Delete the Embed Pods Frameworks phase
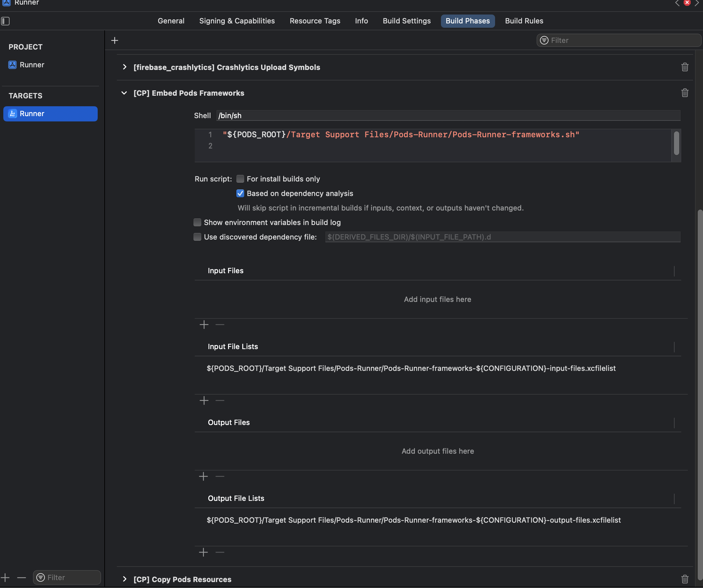 pyautogui.click(x=685, y=93)
